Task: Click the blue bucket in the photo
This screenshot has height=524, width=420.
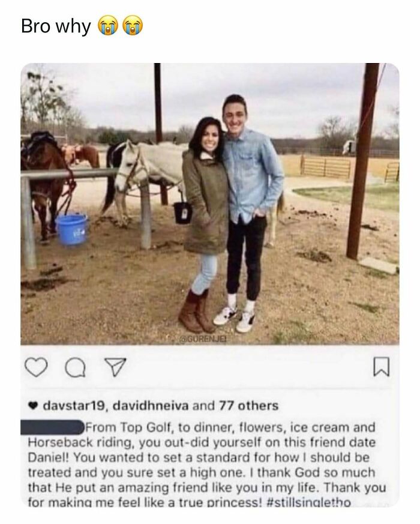Action: click(x=71, y=230)
